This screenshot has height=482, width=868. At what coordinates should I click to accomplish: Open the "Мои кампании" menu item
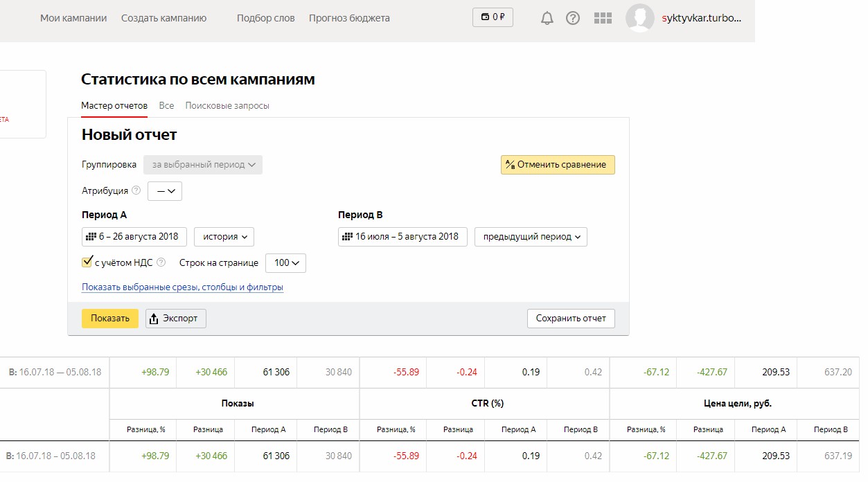point(73,18)
